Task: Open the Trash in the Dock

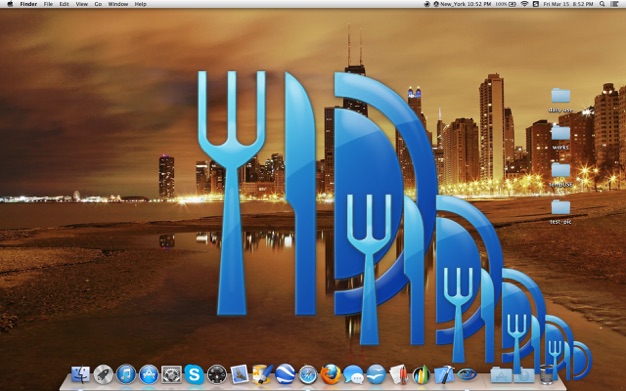Action: click(x=546, y=375)
